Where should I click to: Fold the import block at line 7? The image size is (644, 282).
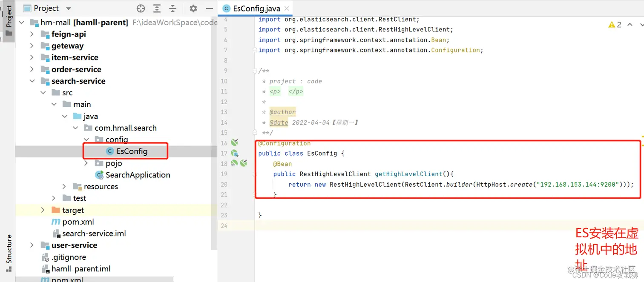[255, 50]
